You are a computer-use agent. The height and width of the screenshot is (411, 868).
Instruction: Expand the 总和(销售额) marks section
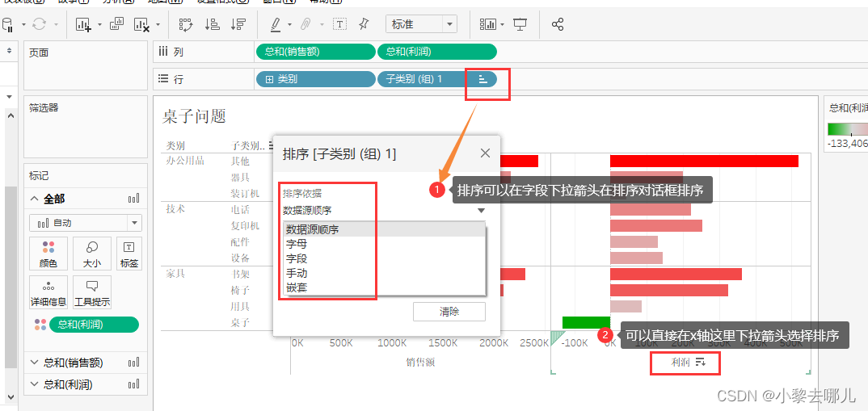coord(34,363)
